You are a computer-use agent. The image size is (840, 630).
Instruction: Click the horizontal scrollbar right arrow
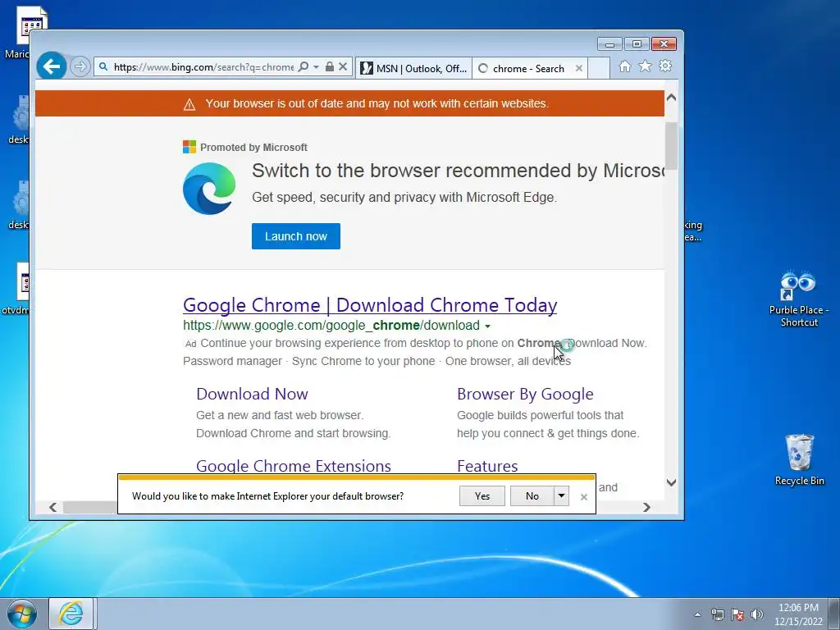(646, 507)
